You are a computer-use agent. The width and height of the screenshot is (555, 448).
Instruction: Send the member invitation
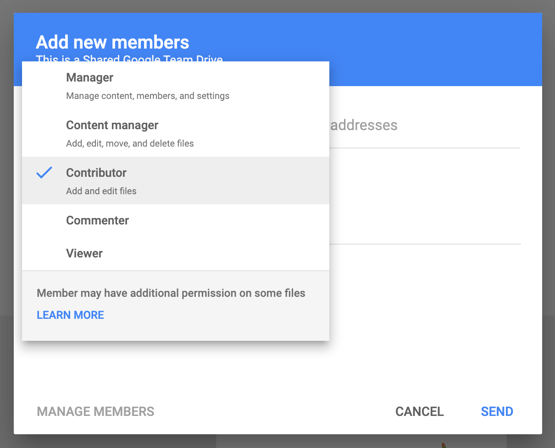[497, 412]
